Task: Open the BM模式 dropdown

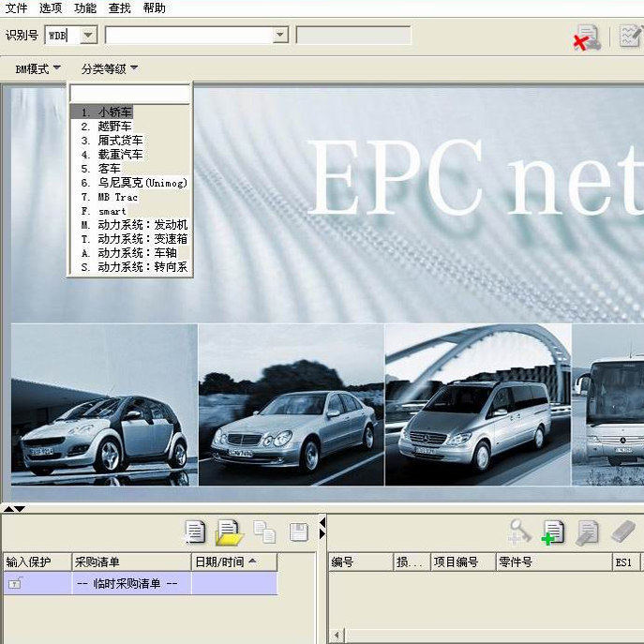Action: coord(37,68)
